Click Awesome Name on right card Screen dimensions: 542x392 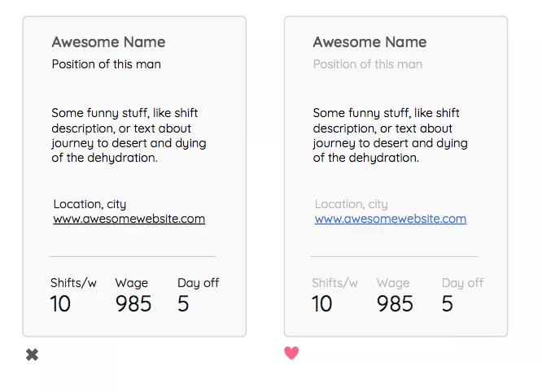click(x=369, y=42)
